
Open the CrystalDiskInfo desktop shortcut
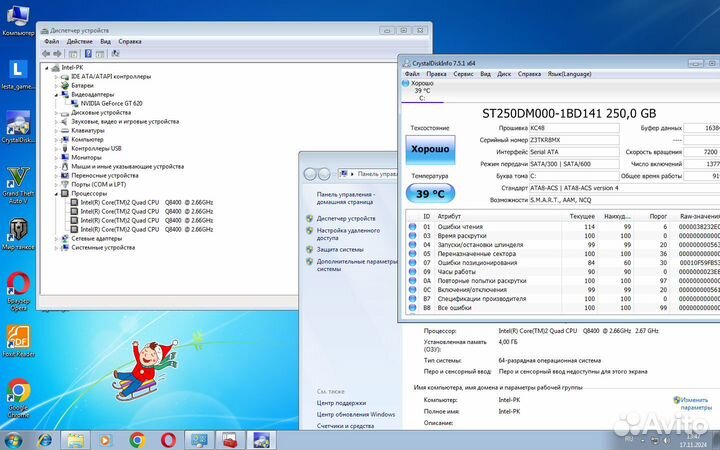tap(17, 124)
